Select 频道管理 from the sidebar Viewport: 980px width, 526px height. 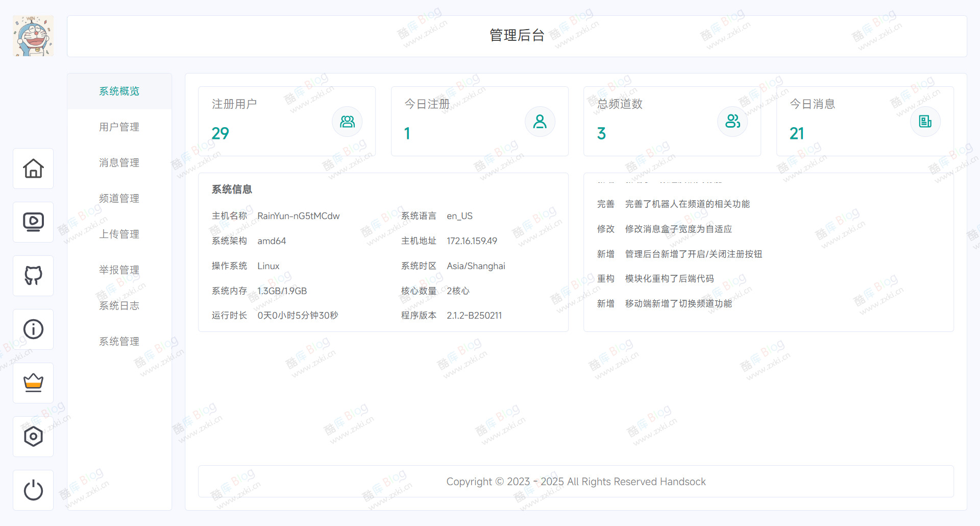point(119,198)
